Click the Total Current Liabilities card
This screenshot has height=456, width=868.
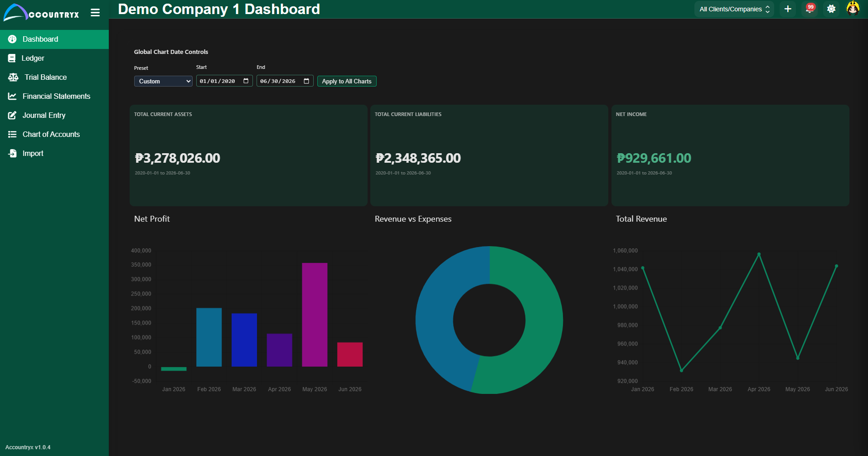pyautogui.click(x=489, y=155)
